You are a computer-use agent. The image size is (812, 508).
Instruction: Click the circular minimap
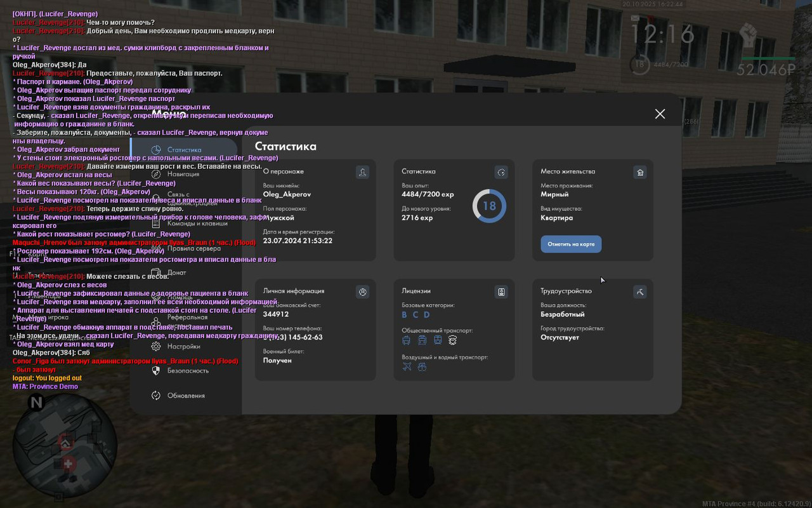[65, 446]
